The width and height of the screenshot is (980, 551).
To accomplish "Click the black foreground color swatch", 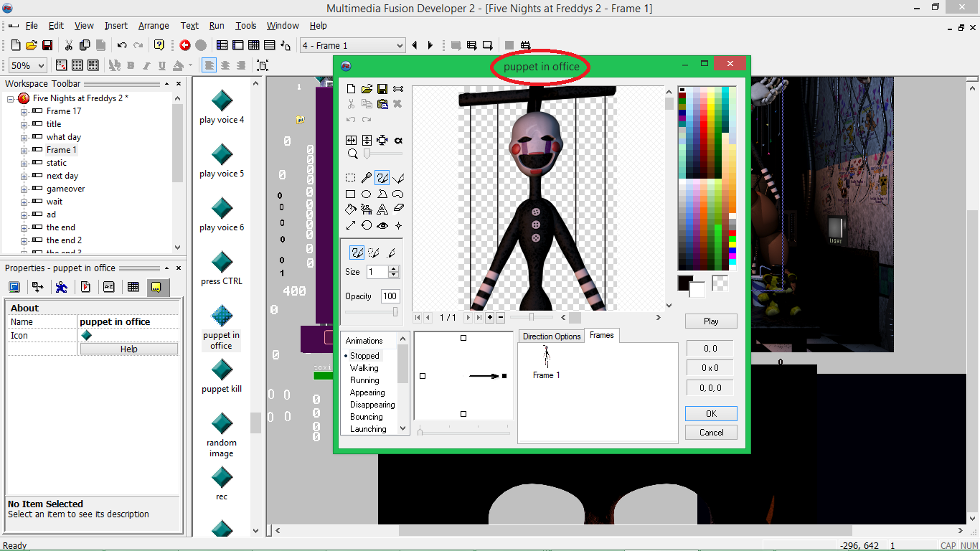I will coord(685,283).
